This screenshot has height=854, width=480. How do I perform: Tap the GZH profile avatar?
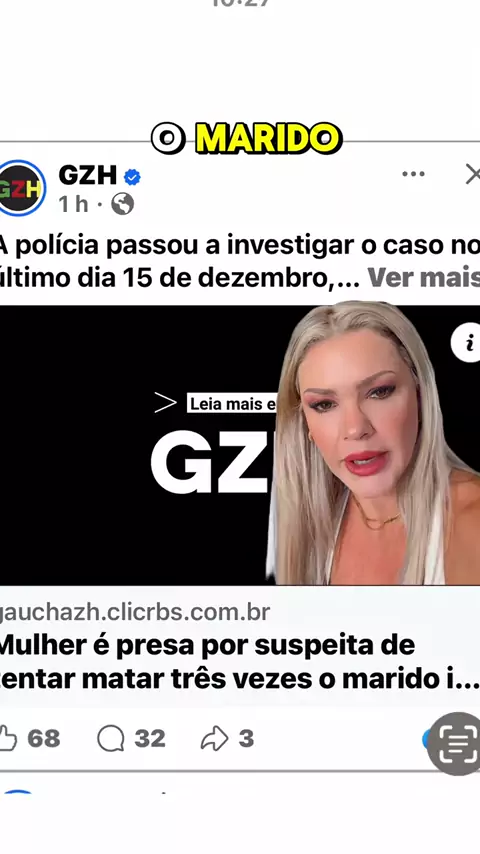(22, 188)
